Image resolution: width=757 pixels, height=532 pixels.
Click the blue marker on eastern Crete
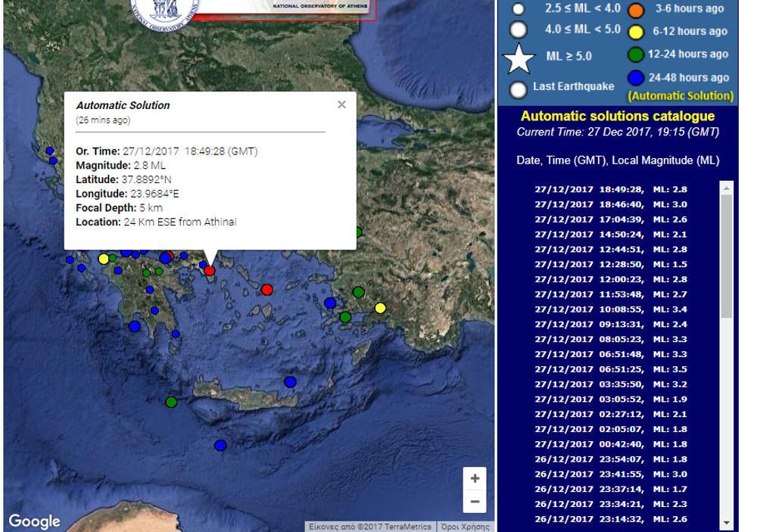(290, 382)
